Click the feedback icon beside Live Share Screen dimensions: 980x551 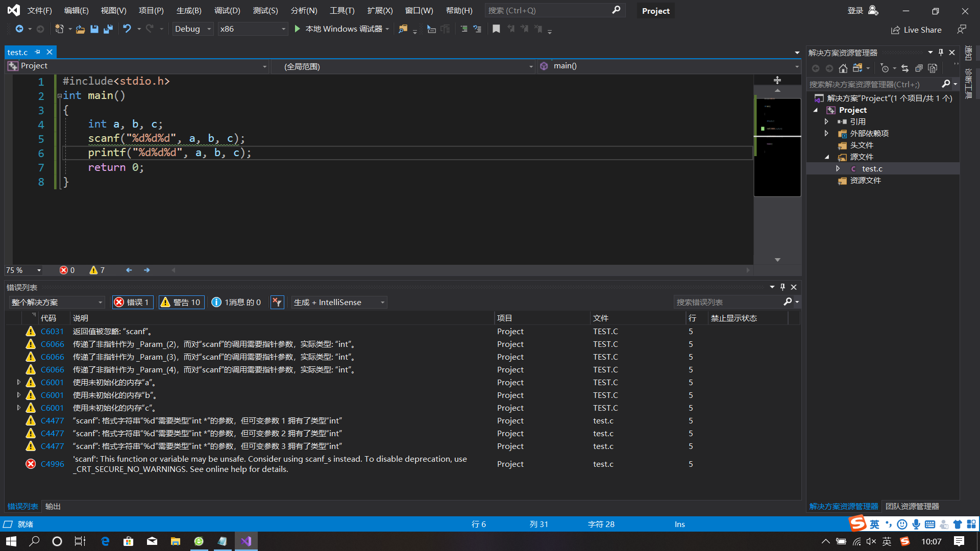962,30
